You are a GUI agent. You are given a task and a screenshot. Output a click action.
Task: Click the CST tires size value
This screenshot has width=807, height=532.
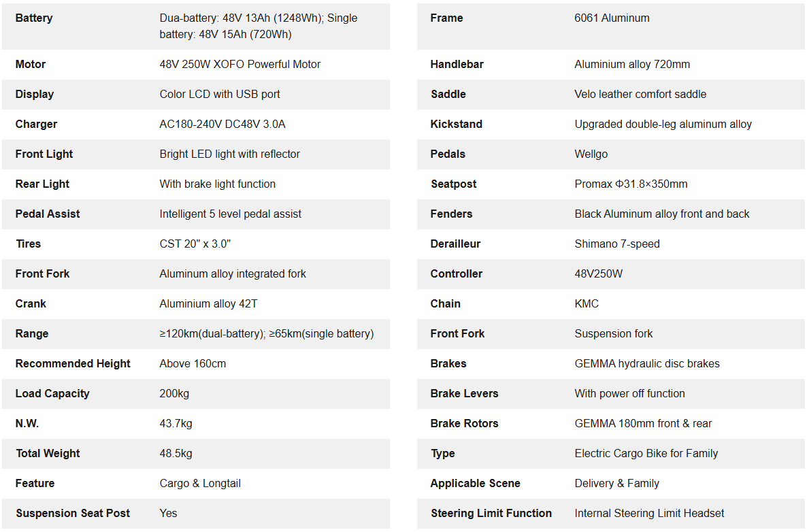(x=199, y=244)
